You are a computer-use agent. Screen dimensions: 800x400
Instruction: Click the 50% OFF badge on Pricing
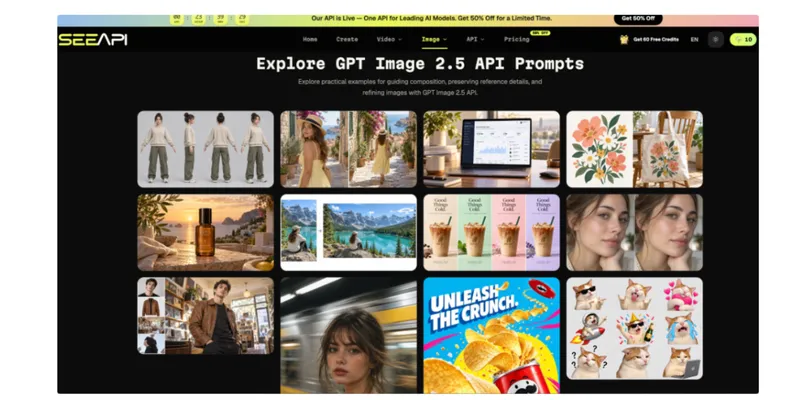coord(540,33)
